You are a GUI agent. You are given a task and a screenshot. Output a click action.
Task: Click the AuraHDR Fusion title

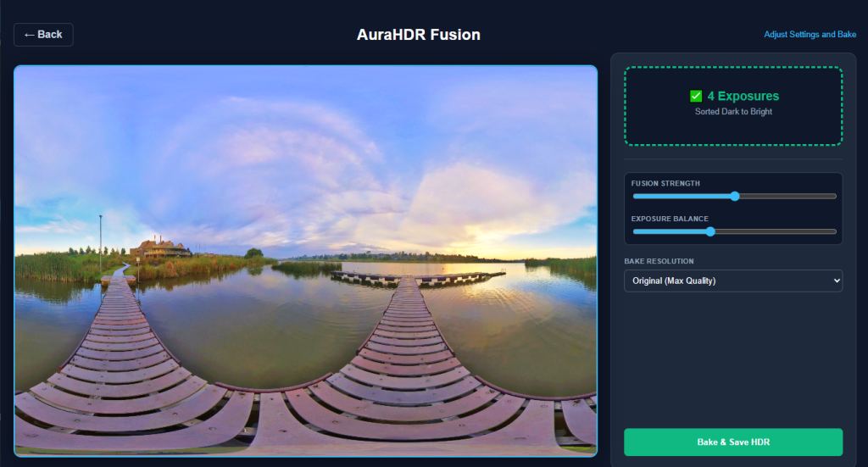(419, 34)
